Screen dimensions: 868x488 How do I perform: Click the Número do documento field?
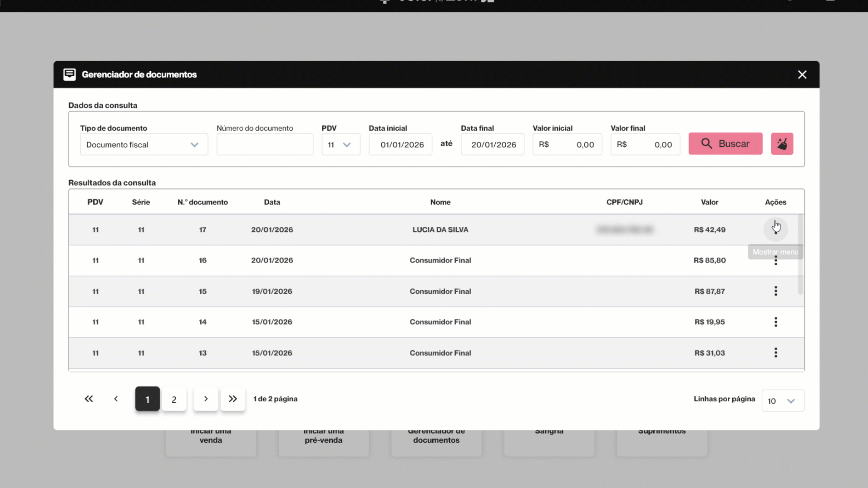point(265,145)
